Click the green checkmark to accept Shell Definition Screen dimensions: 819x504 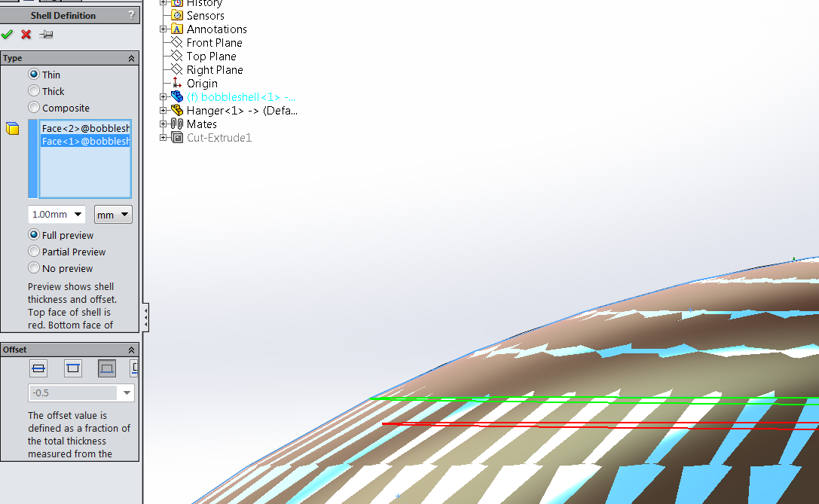click(8, 34)
